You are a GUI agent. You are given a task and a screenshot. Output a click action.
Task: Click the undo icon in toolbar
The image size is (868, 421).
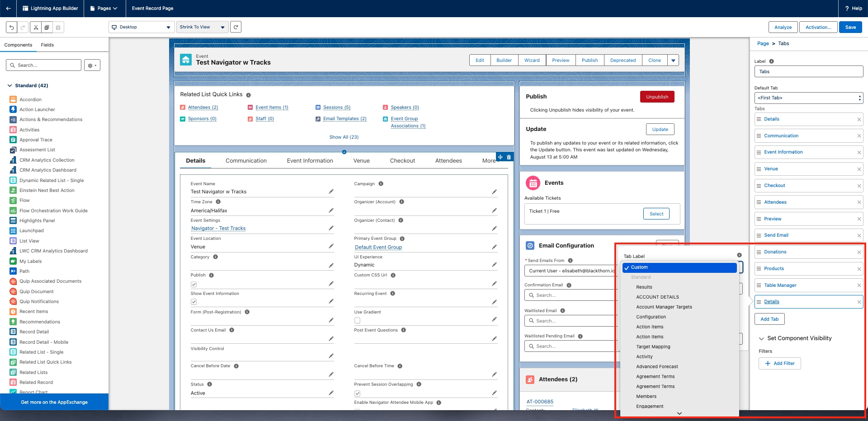coord(12,27)
